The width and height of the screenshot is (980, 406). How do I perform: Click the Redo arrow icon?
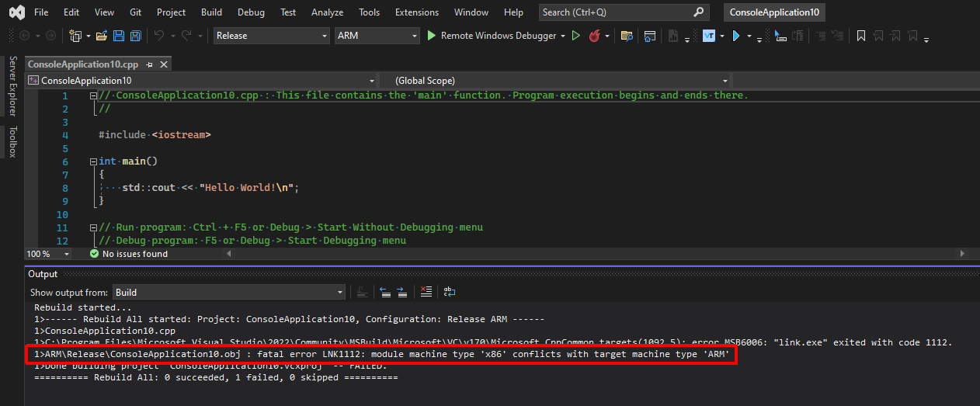[186, 36]
